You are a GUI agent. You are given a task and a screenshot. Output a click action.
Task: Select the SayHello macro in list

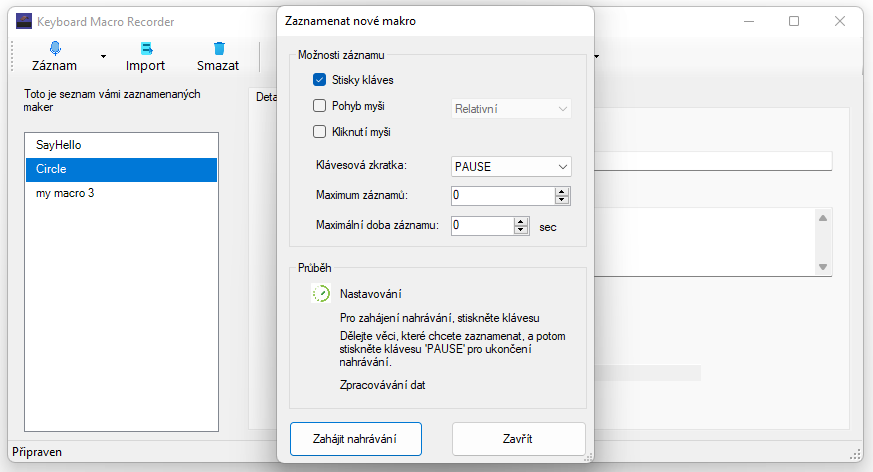tap(120, 145)
